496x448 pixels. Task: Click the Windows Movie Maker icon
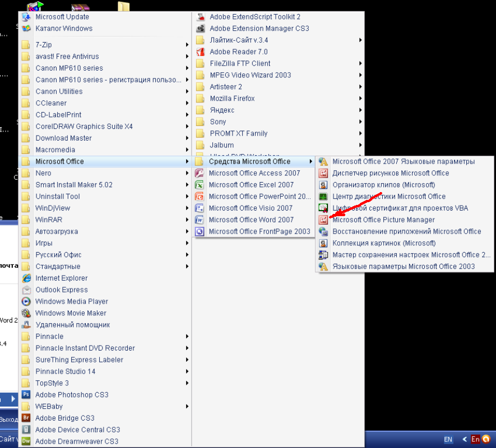coord(26,313)
